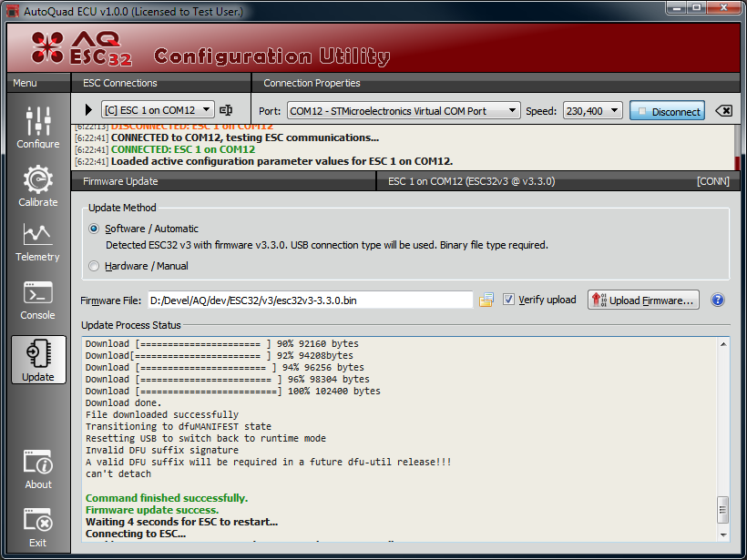Click 'Command finished successfully.' line
This screenshot has height=560, width=747.
pyautogui.click(x=167, y=498)
